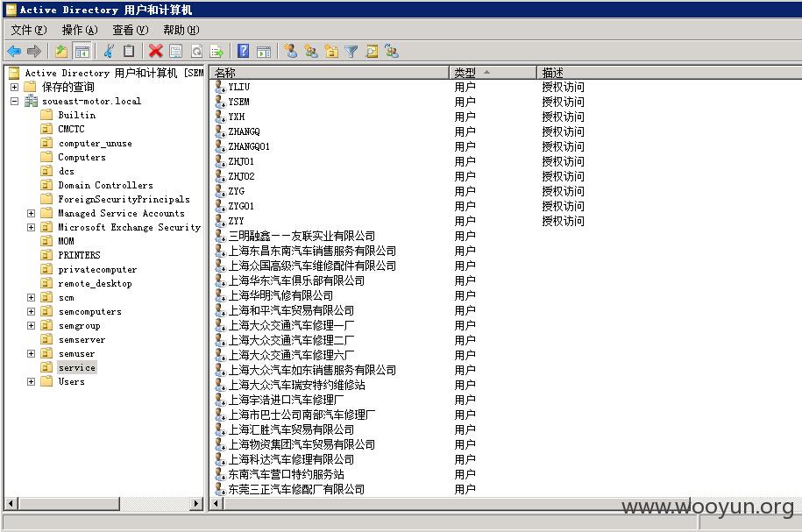802x532 pixels.
Task: Go up one level with folder icon
Action: pos(61,51)
